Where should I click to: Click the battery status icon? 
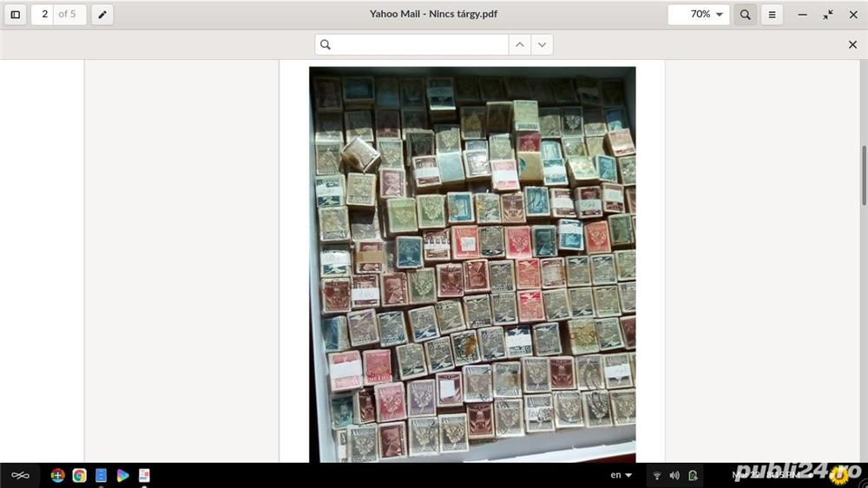click(693, 475)
